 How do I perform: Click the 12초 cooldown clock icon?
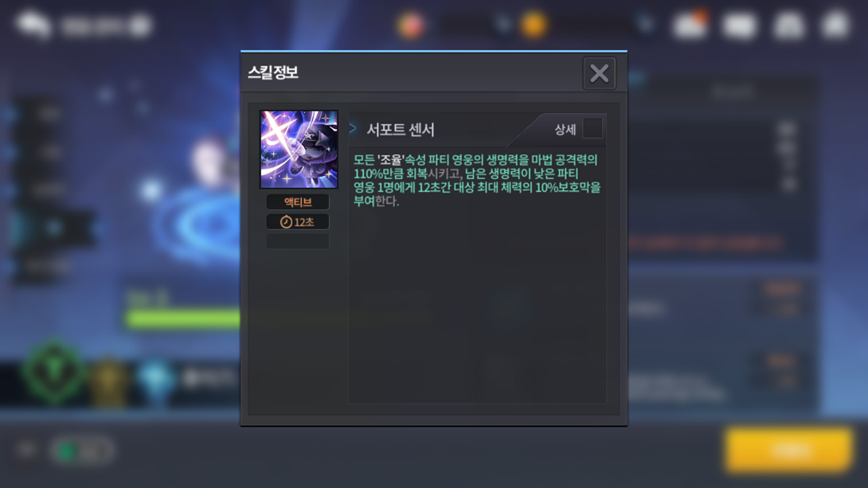click(x=286, y=222)
